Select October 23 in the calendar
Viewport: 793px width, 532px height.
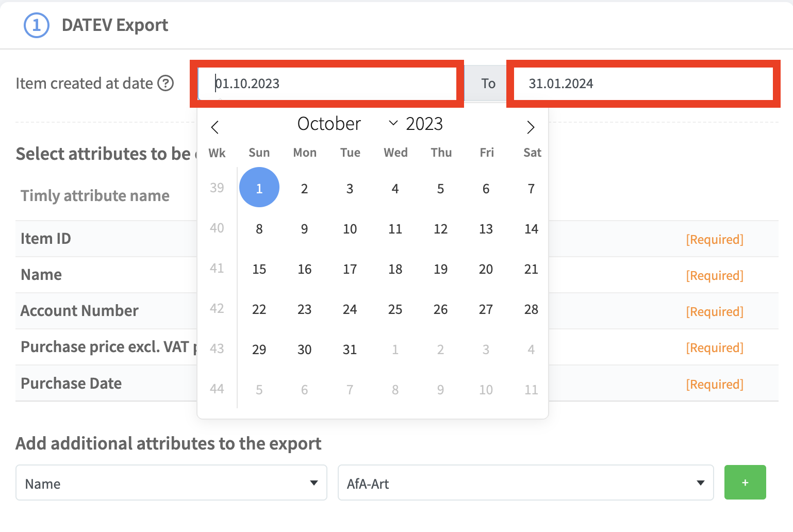click(x=305, y=309)
